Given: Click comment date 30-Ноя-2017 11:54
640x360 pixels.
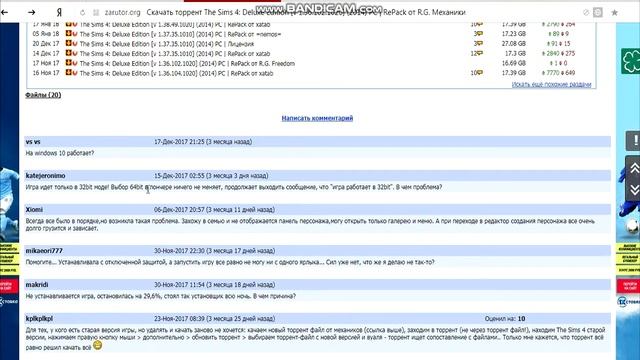Looking at the screenshot, I should tap(179, 284).
